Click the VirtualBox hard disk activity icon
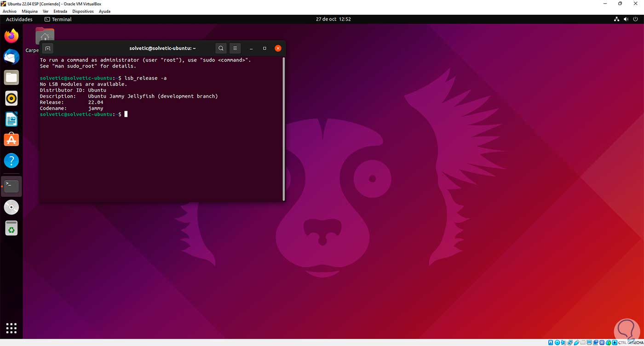Screen dimensions: 644x346 click(x=551, y=343)
